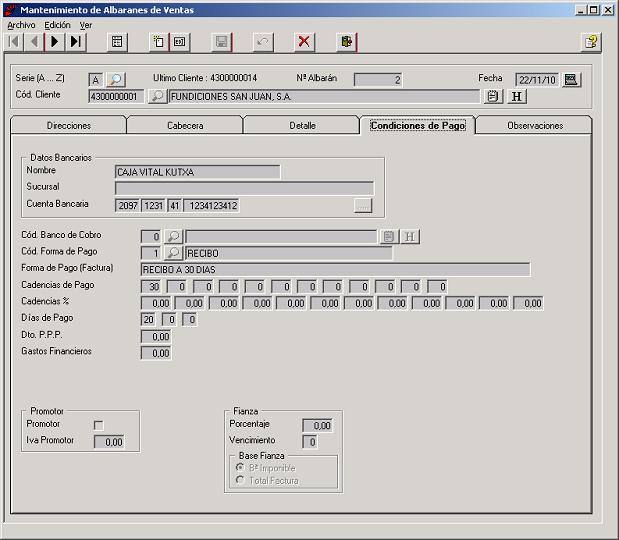
Task: Go to the previous record arrow
Action: (34, 41)
